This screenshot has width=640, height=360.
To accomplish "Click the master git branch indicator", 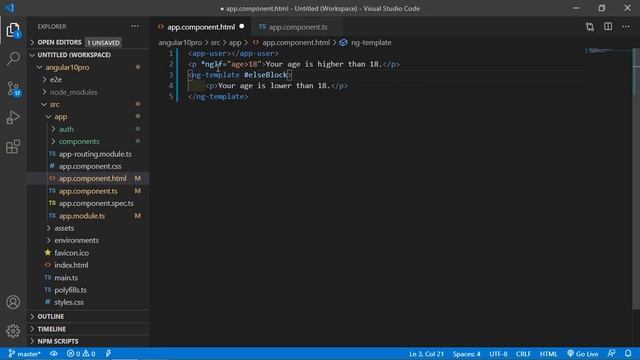I will tap(24, 354).
